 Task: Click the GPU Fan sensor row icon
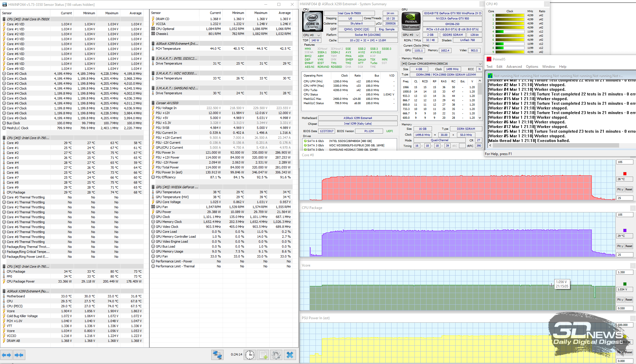tap(153, 207)
